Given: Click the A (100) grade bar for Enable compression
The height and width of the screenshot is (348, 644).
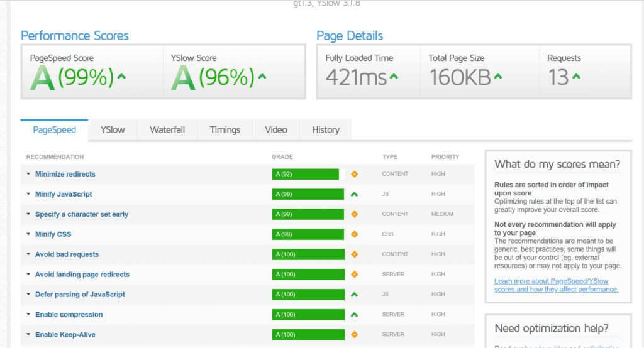Looking at the screenshot, I should (308, 314).
